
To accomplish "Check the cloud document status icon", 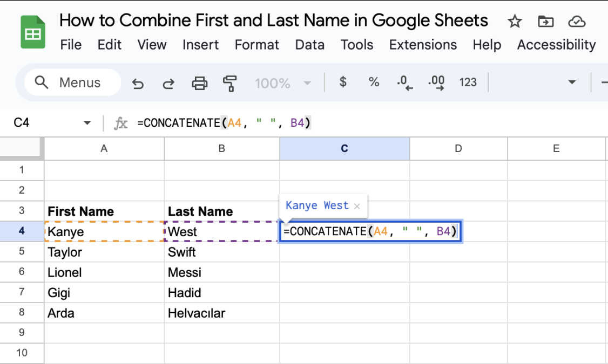I will 577,22.
